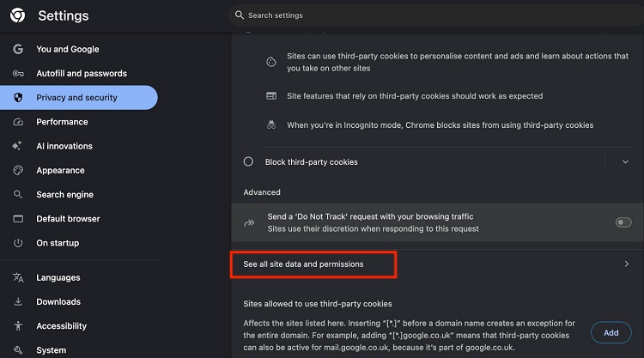Click the Languages translate icon
Screen dimensions: 644x358
coord(18,277)
